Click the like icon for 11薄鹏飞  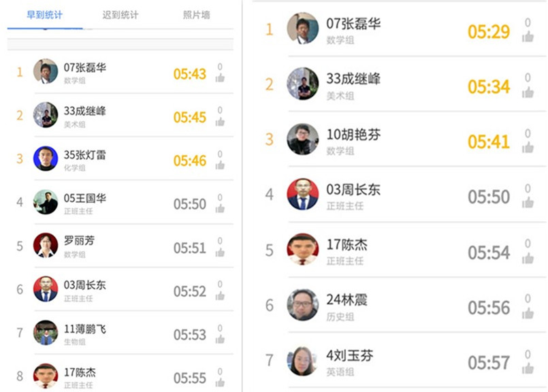[x=220, y=338]
